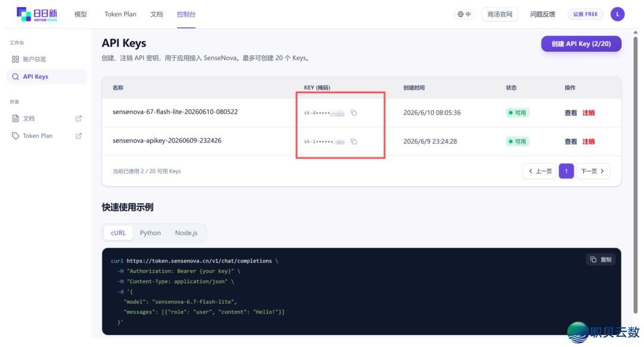644x347 pixels.
Task: Click the curl URL line in code block
Action: tap(194, 261)
